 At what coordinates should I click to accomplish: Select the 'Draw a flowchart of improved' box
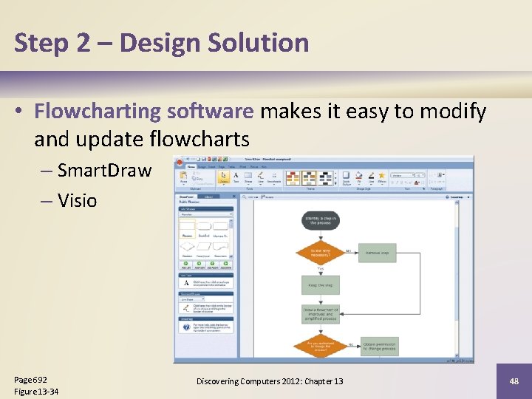pyautogui.click(x=321, y=314)
